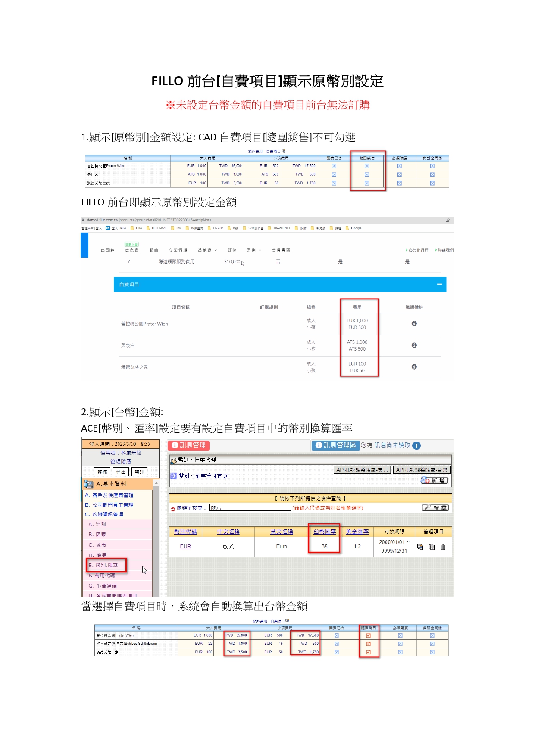The image size is (535, 756).
Task: Expand the 當地遊 dropdown menu
Action: (x=207, y=250)
